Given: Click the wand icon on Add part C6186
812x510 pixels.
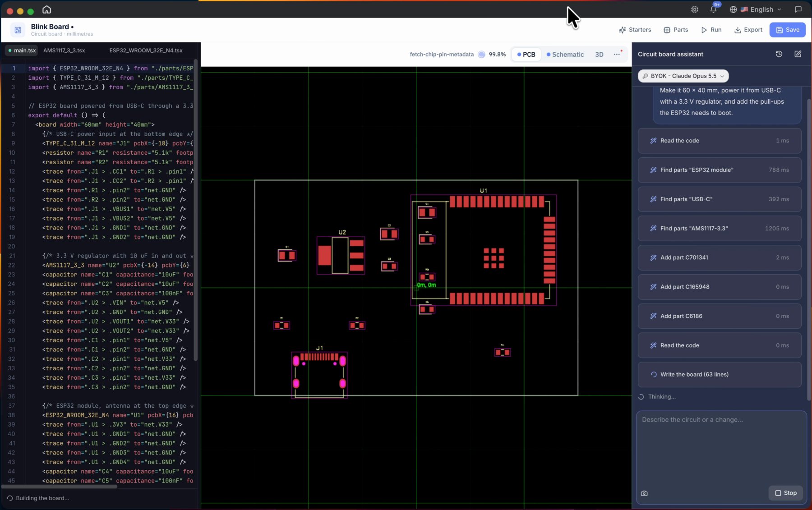Looking at the screenshot, I should point(653,316).
